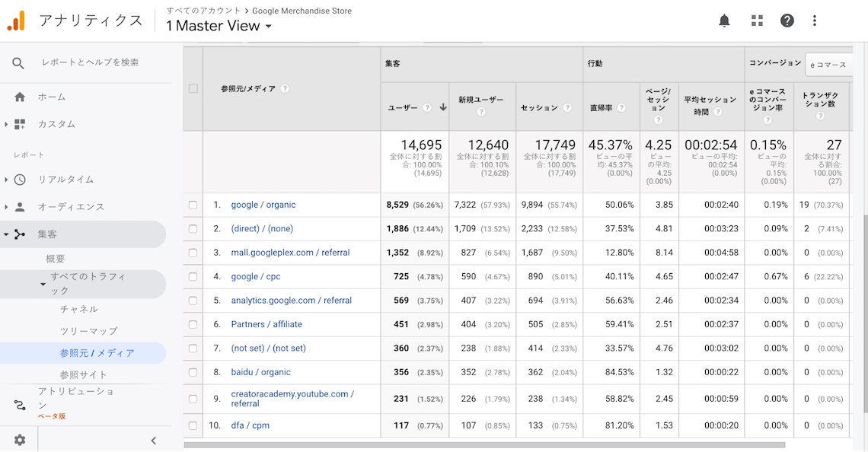The width and height of the screenshot is (868, 452).
Task: Click the acquisition icon beside 集客
Action: click(20, 234)
